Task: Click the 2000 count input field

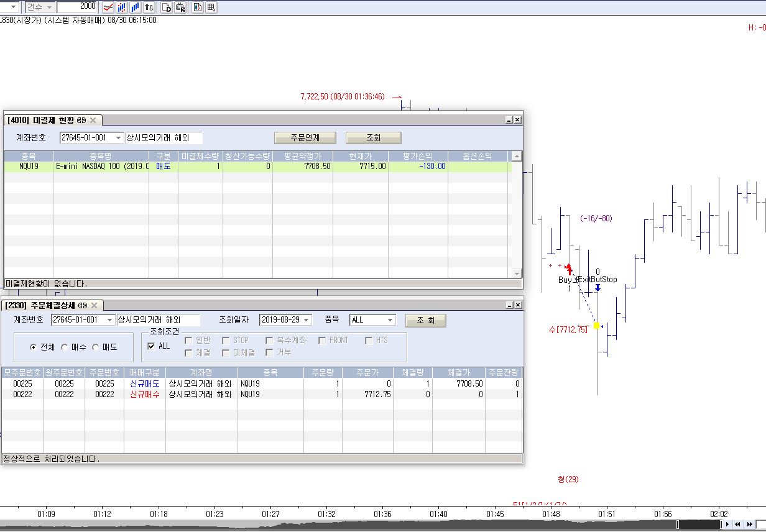Action: (76, 7)
